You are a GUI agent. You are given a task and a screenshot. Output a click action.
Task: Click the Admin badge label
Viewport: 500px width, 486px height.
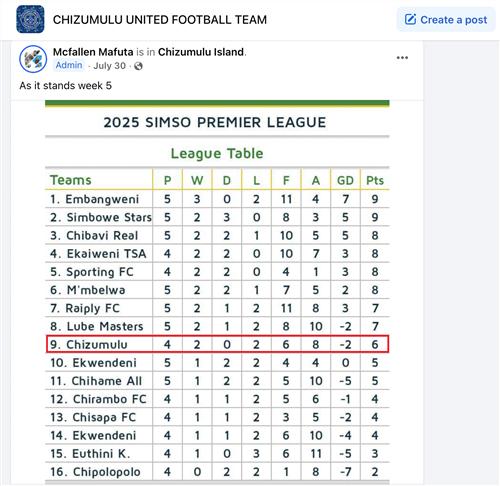click(69, 65)
